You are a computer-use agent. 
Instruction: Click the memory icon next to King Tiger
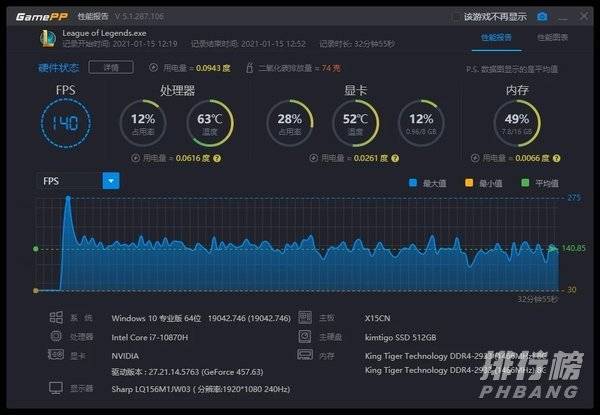coord(305,355)
